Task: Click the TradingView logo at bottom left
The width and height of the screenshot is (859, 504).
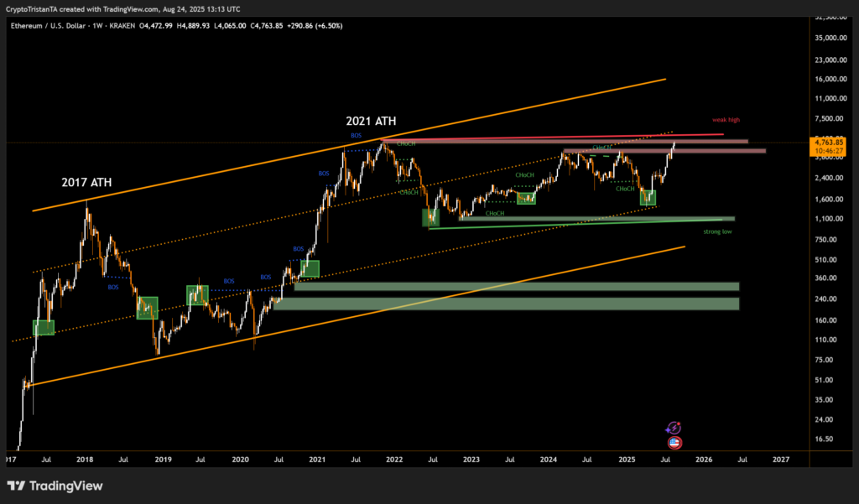Action: tap(55, 486)
